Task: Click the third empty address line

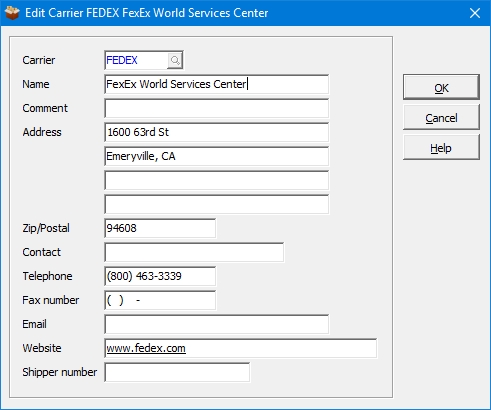Action: tap(217, 180)
